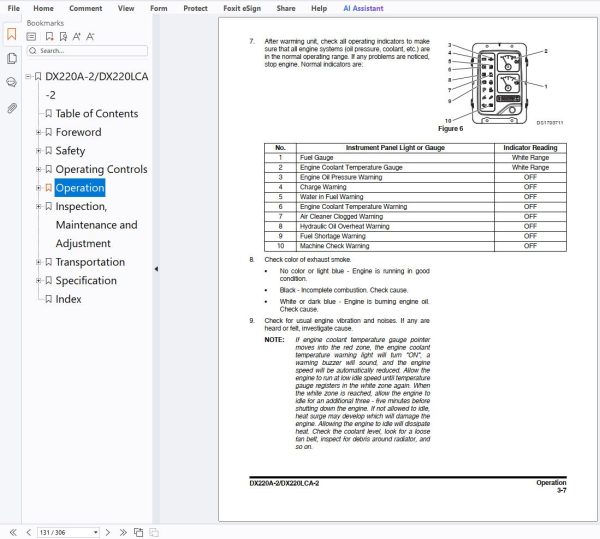Open the Bookmarks panel icon in sidebar
The width and height of the screenshot is (600, 539).
tap(11, 34)
